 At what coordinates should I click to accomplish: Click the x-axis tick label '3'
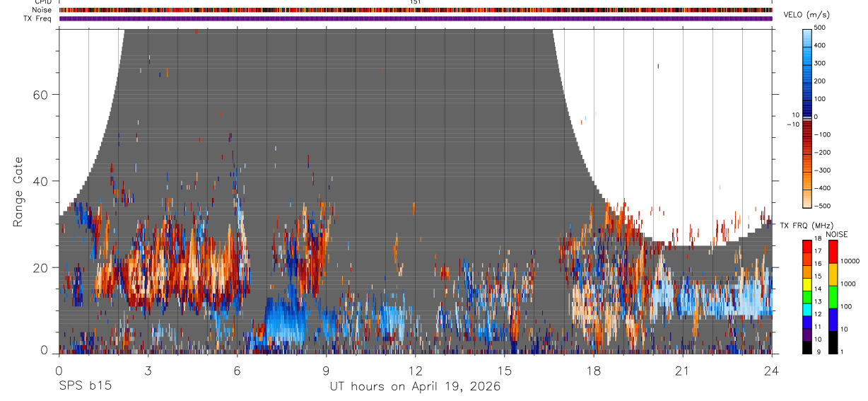pyautogui.click(x=148, y=370)
